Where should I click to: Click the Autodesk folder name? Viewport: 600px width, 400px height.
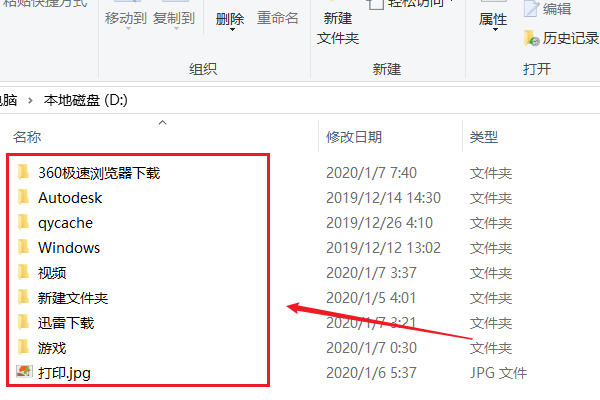(x=70, y=198)
